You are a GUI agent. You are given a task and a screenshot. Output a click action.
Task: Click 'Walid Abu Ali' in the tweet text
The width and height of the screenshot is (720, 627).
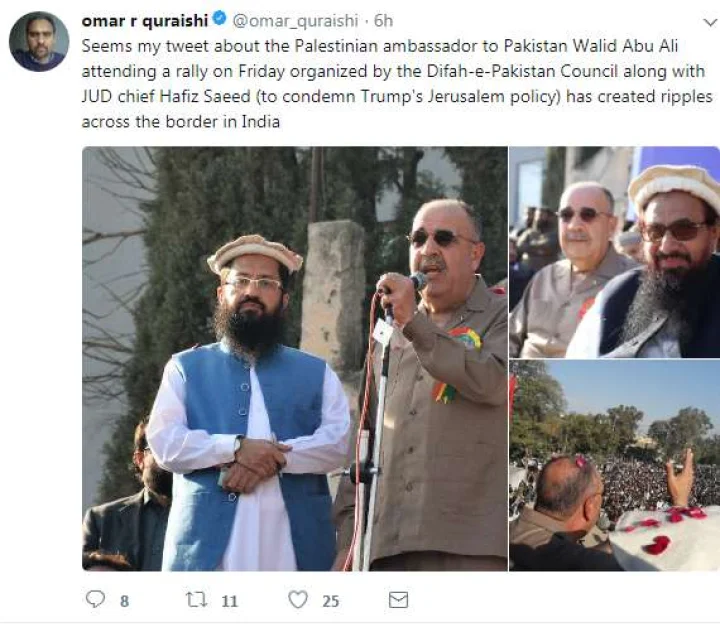(x=625, y=46)
